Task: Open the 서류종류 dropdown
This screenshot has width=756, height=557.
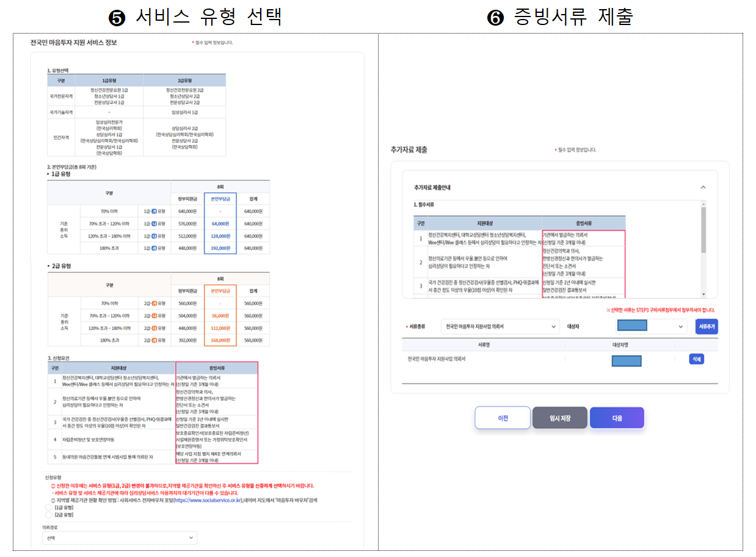Action: coord(500,327)
